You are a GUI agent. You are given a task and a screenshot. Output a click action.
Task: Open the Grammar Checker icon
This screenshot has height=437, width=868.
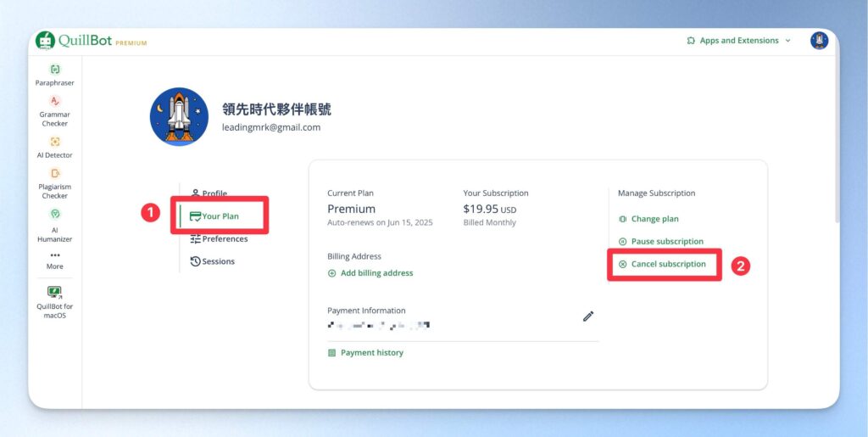[55, 101]
